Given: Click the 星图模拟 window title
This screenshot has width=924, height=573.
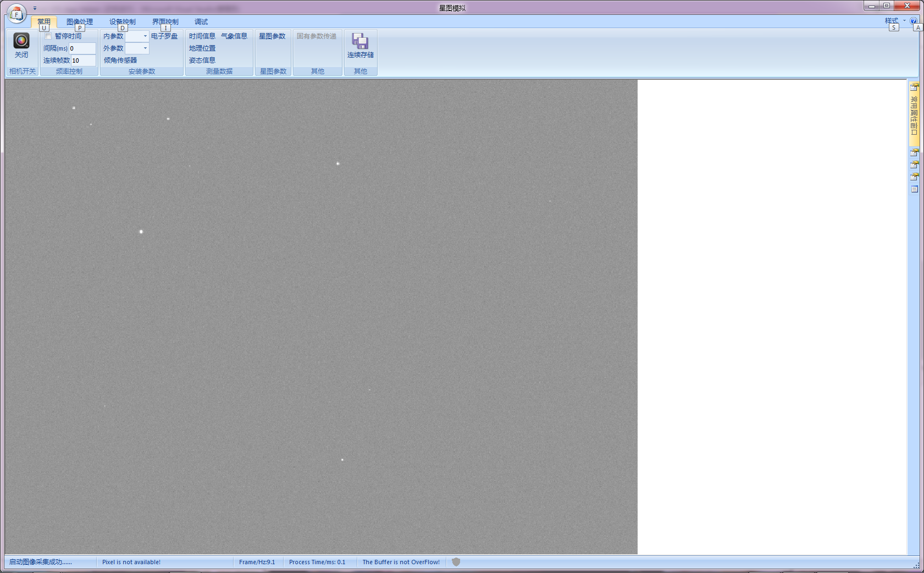Looking at the screenshot, I should point(452,8).
